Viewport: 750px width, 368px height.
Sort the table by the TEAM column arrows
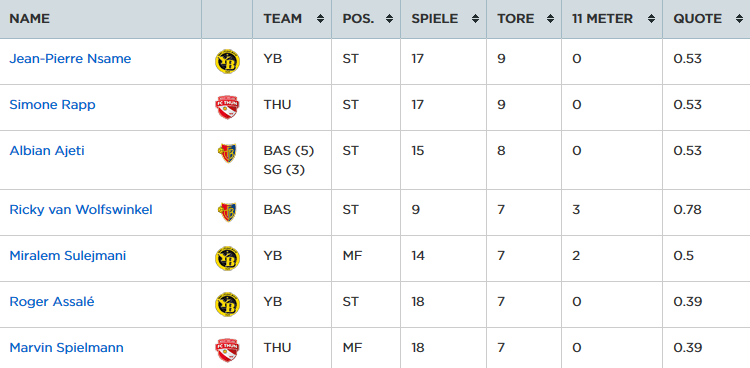[320, 19]
